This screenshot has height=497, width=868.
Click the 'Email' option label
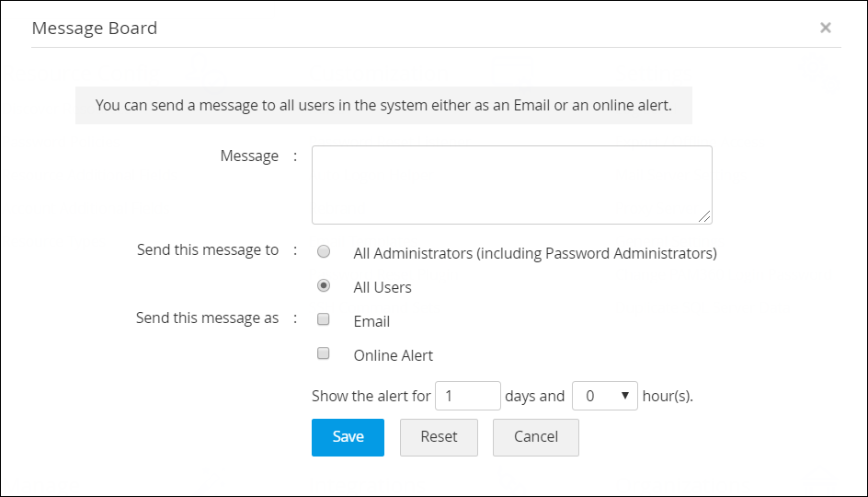point(371,321)
